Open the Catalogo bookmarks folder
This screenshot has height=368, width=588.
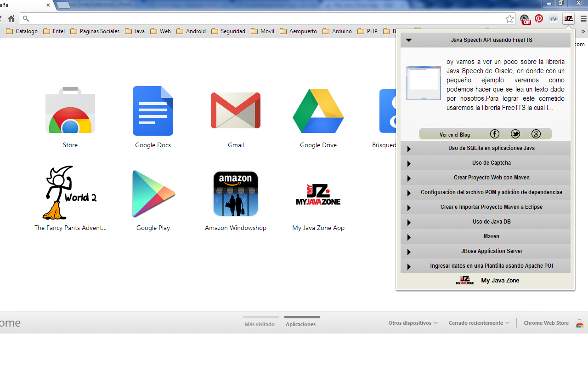tap(22, 31)
